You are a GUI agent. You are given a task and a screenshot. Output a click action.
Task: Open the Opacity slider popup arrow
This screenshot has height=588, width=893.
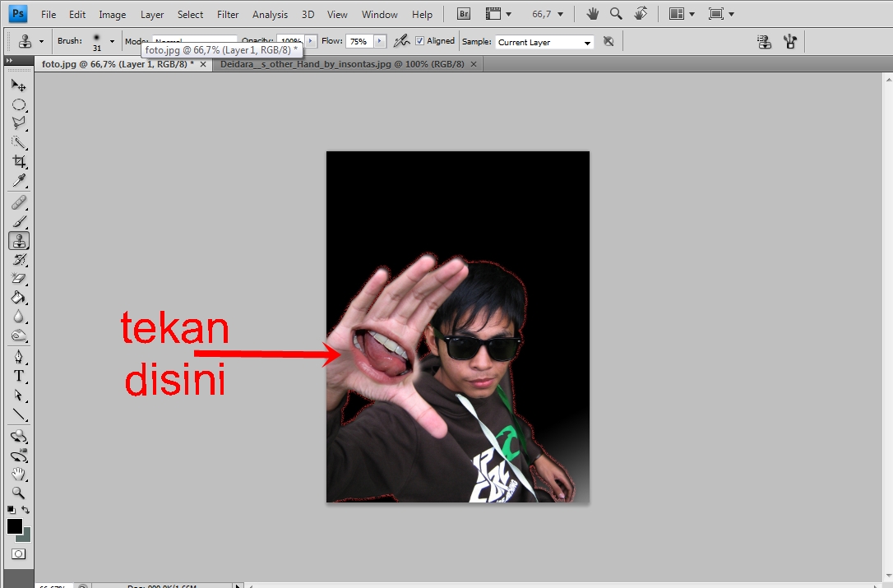311,41
